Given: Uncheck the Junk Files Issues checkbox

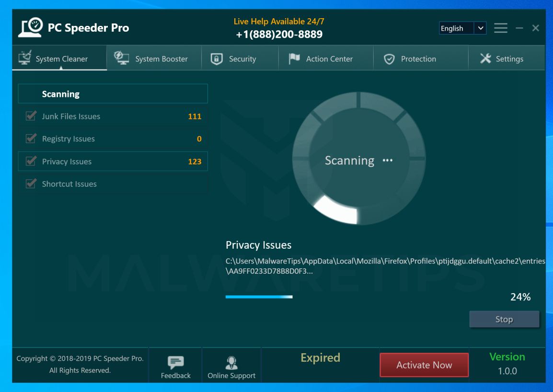Looking at the screenshot, I should pyautogui.click(x=31, y=115).
